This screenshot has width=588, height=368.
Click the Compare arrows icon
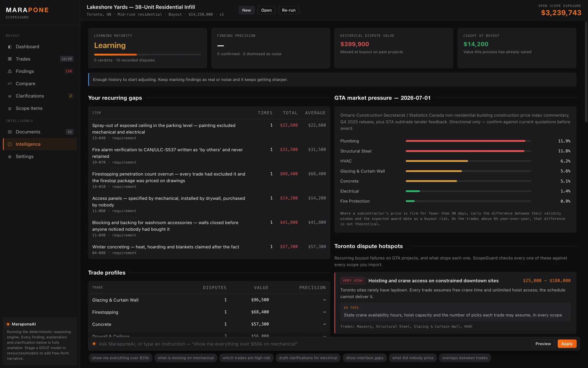[10, 84]
